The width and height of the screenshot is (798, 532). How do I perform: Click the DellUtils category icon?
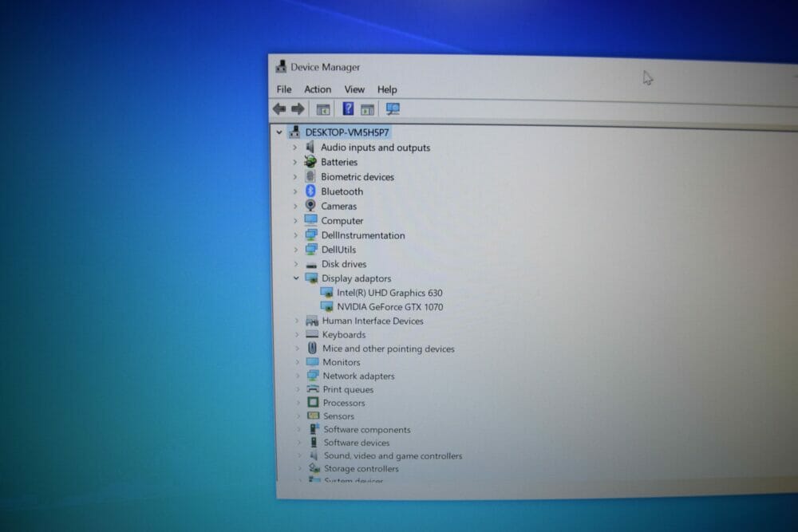pos(311,249)
